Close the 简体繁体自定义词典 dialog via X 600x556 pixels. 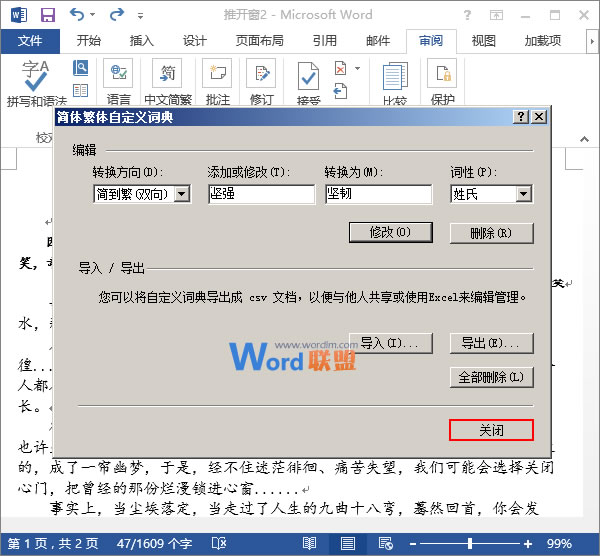point(539,116)
